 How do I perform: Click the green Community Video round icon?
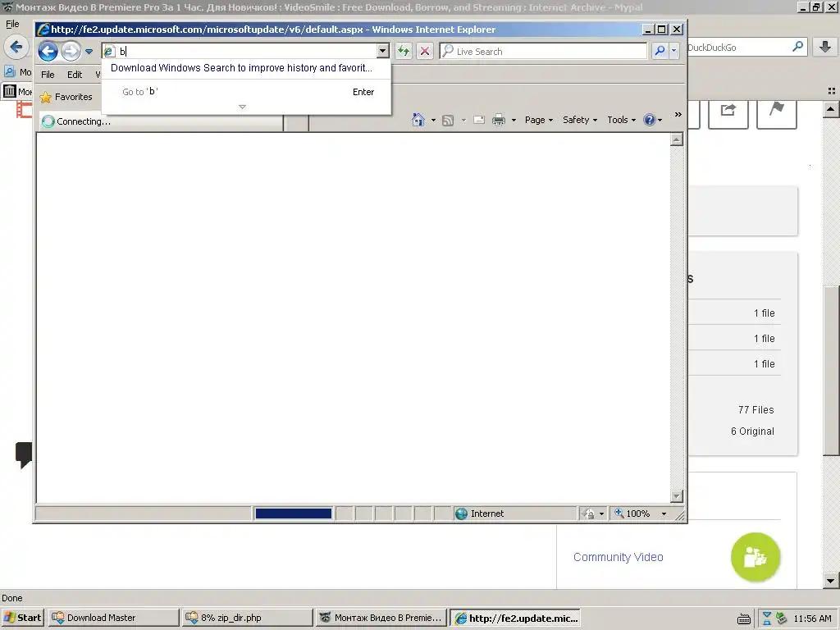coord(756,557)
